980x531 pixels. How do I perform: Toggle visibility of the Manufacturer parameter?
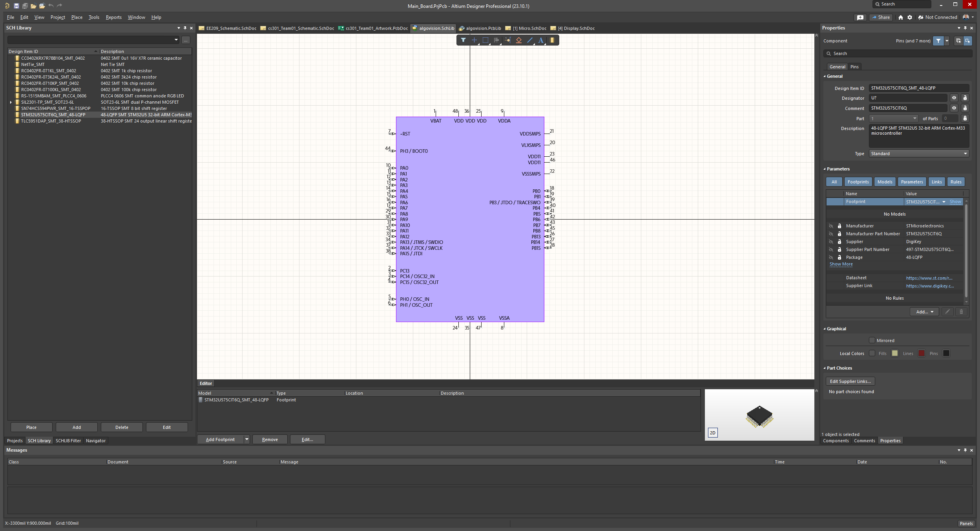click(831, 226)
